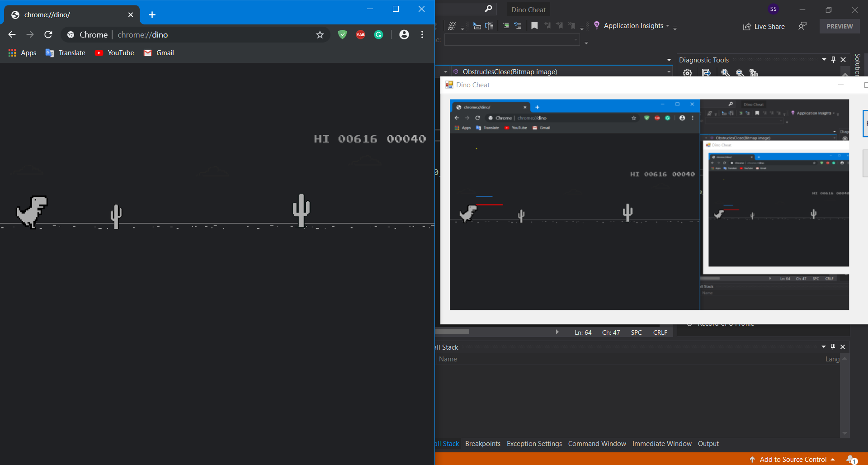Reload the chrome://dino page
The image size is (868, 465).
click(x=48, y=34)
